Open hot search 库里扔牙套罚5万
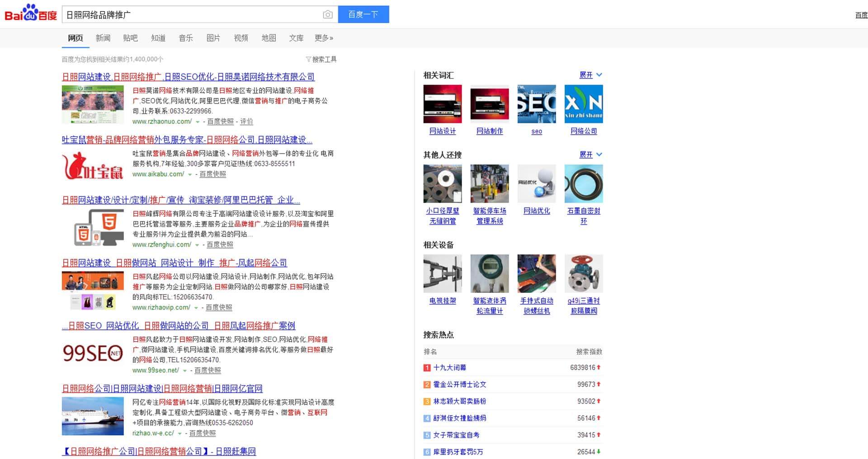This screenshot has width=868, height=459. point(458,452)
